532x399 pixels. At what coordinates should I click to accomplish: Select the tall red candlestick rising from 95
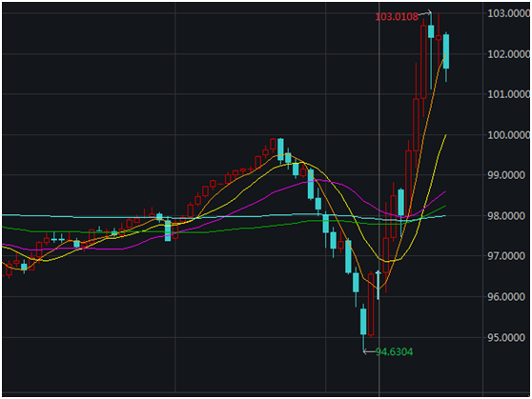371,305
